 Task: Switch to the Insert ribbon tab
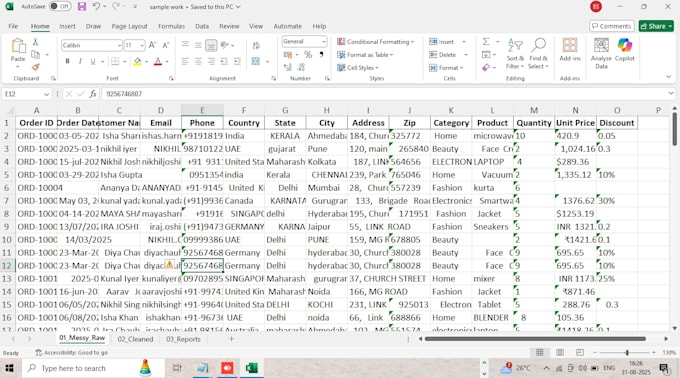click(x=67, y=26)
